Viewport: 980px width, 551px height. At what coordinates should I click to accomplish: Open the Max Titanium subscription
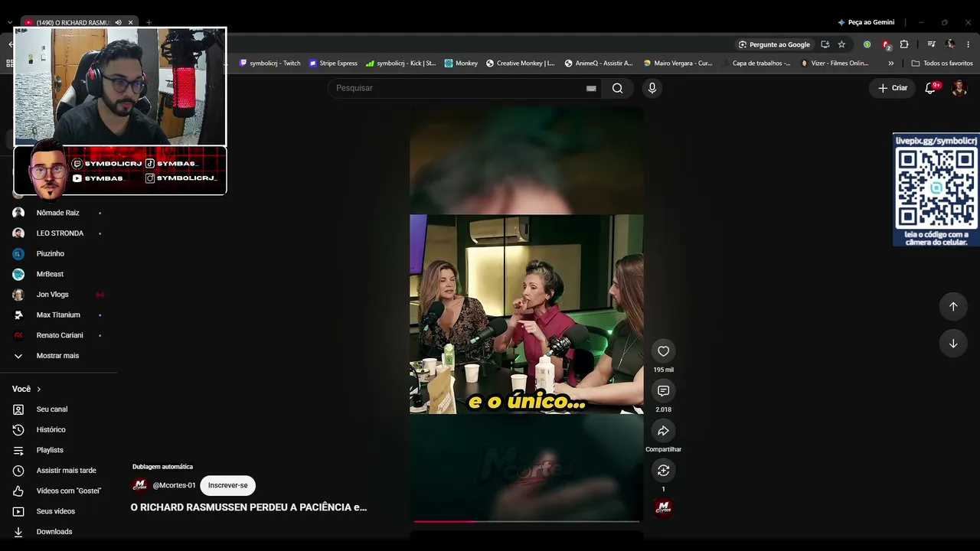(58, 315)
